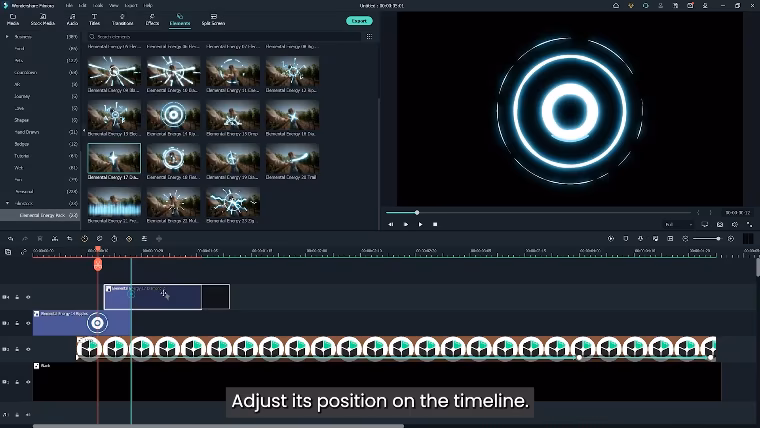Hide the Ripples clip track with eye icon
760x428 pixels.
tap(28, 323)
